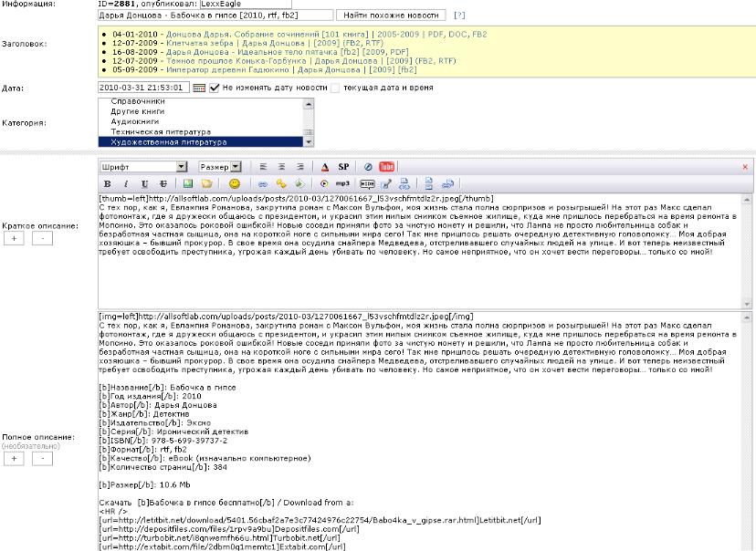
Task: Toggle bold formatting in editor toolbar
Action: click(108, 183)
